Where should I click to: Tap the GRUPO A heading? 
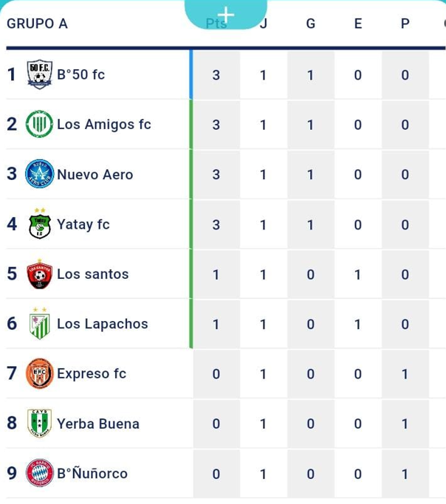(38, 24)
